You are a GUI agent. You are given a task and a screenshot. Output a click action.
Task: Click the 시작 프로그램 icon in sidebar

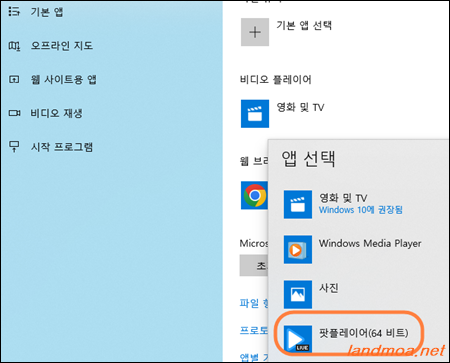pyautogui.click(x=14, y=146)
